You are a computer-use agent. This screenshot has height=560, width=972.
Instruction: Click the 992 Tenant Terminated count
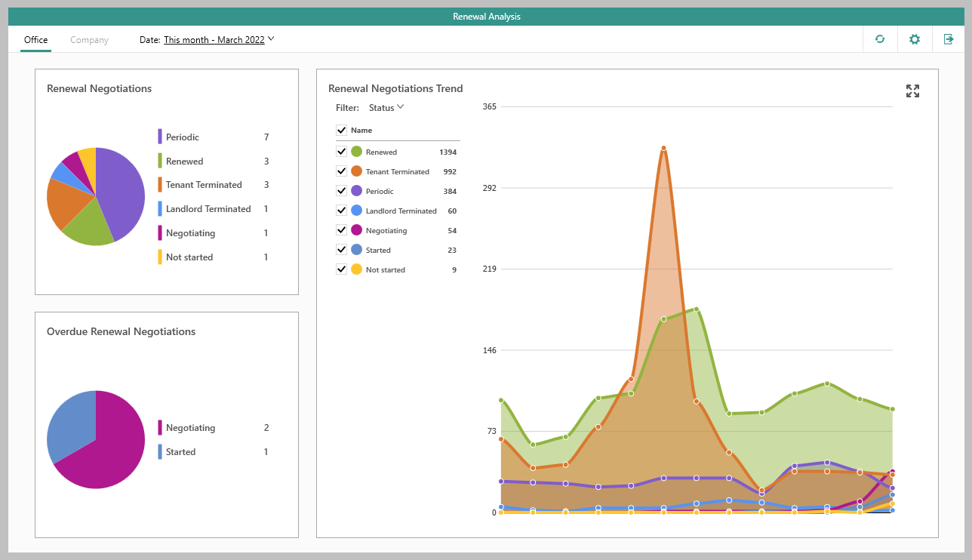point(450,172)
